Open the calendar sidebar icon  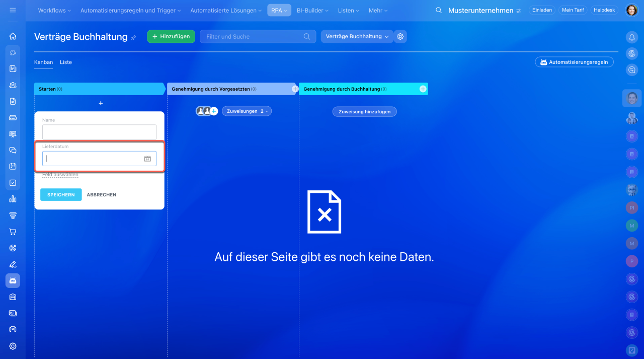13,166
